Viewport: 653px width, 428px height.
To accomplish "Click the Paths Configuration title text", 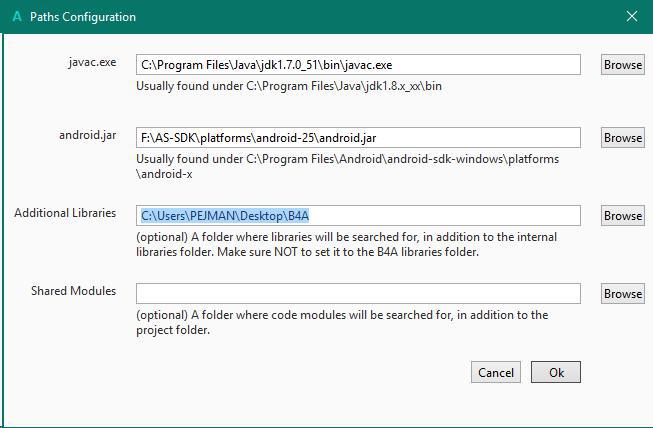I will pyautogui.click(x=83, y=17).
